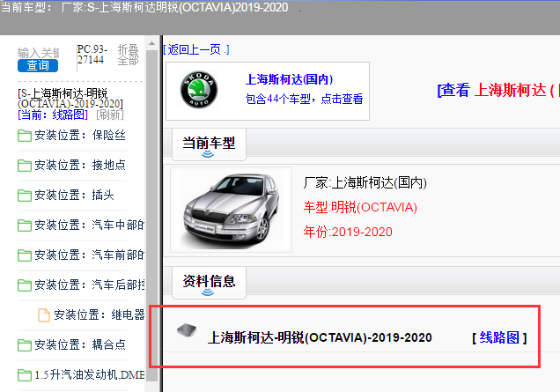
Task: Open the 安装位置：汽车前部 folder
Action: (89, 255)
